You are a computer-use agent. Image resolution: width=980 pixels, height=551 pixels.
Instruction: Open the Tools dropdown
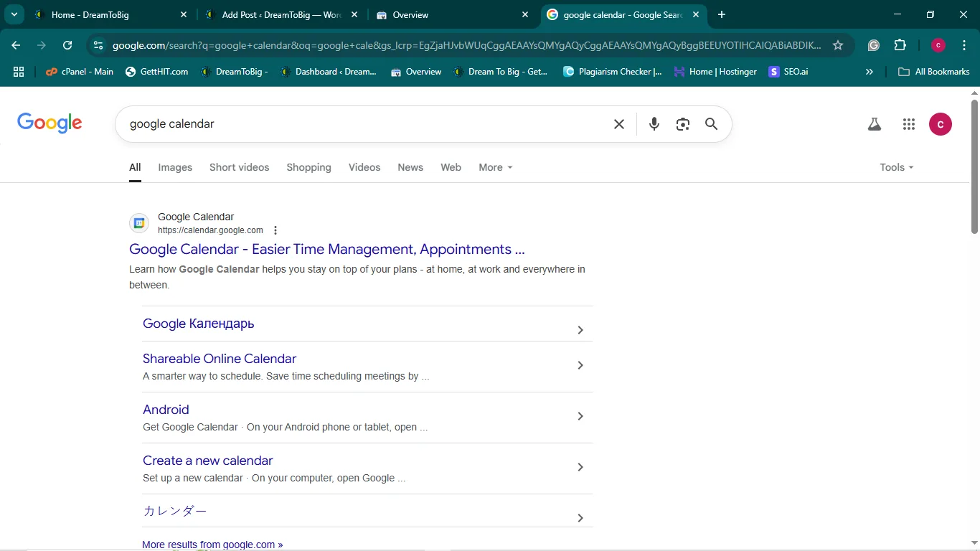896,167
